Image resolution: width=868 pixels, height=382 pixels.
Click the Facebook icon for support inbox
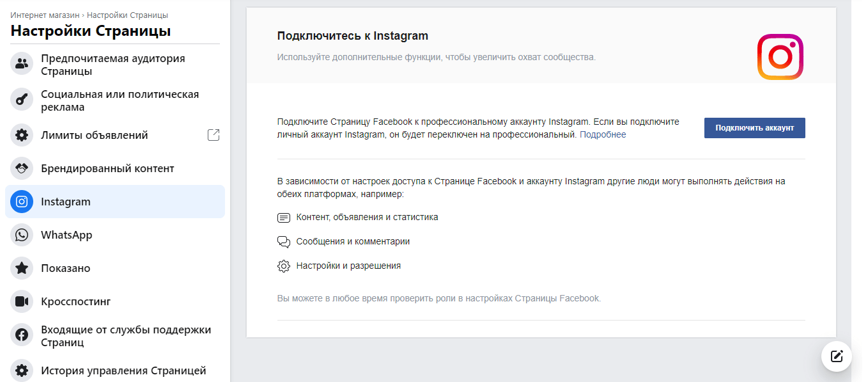point(22,335)
